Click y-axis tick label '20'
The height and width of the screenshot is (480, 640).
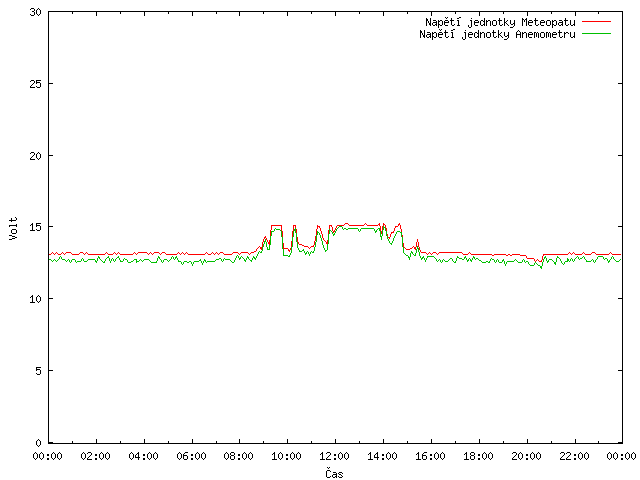(x=36, y=156)
